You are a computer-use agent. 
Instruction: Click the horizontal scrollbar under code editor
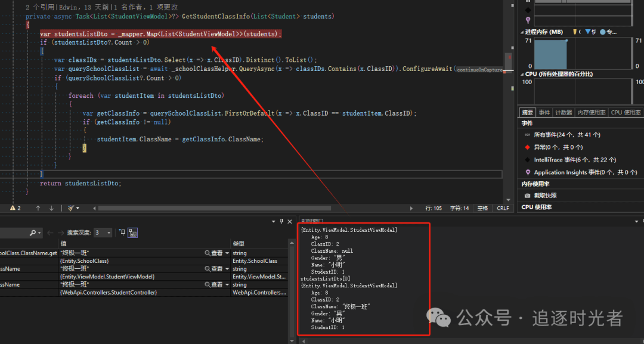tap(239, 208)
